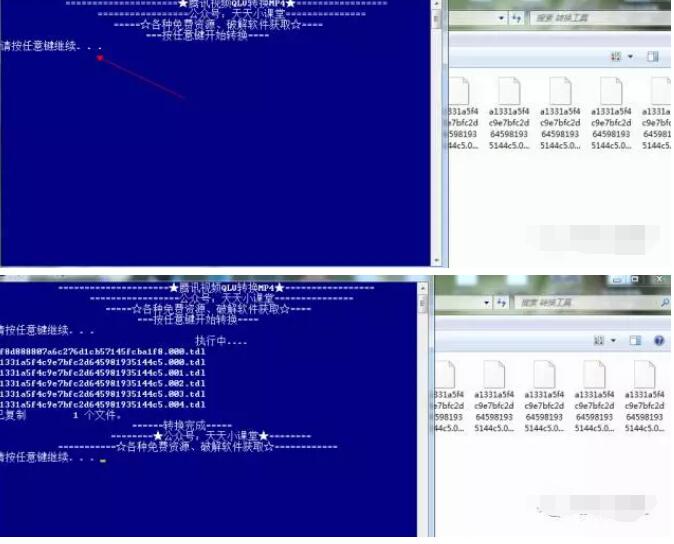Open the change-view icon in upper Explorer toolbar
Viewport: 674px width, 544px height.
616,56
